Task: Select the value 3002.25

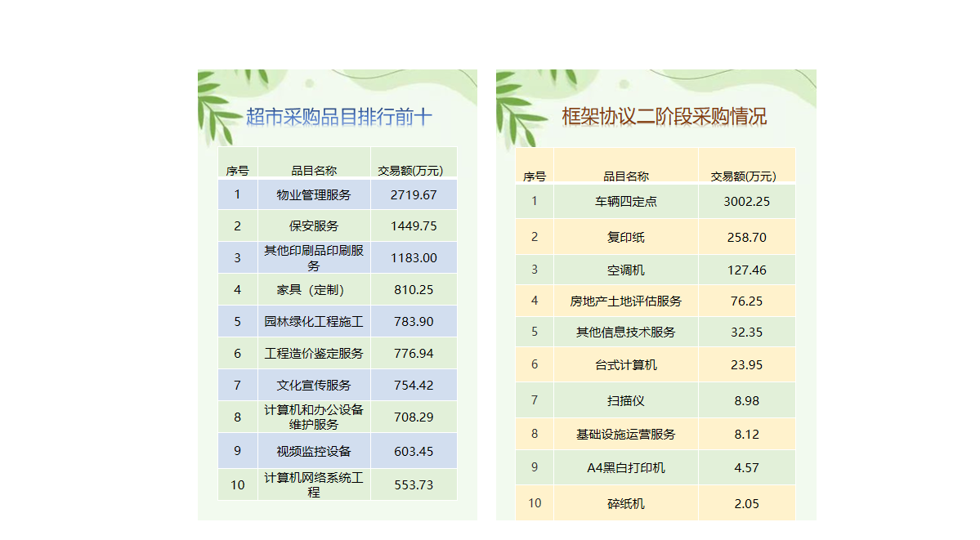Action: (x=747, y=202)
